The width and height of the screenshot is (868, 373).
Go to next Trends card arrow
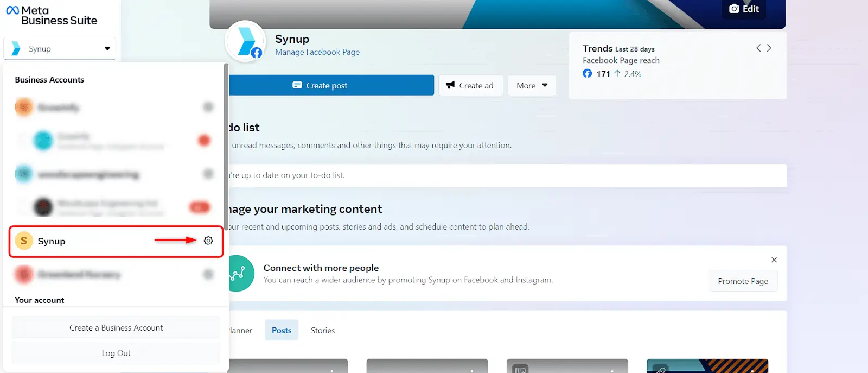(769, 48)
